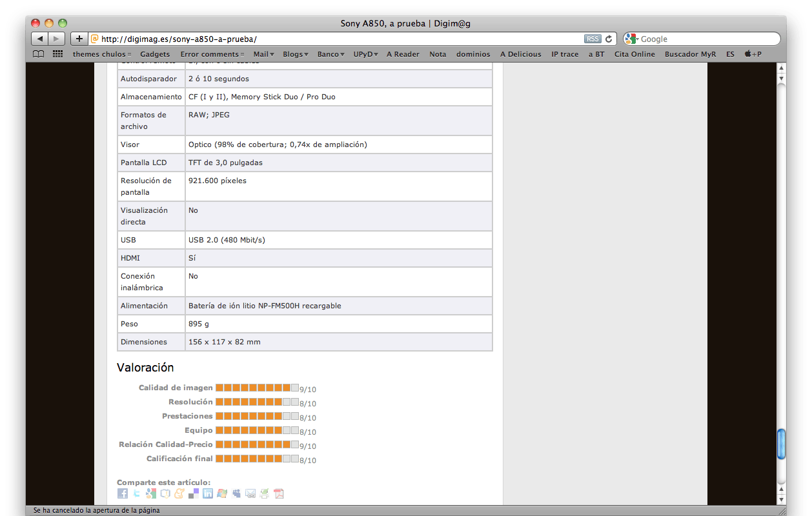Open the Nota bookmark

(438, 54)
